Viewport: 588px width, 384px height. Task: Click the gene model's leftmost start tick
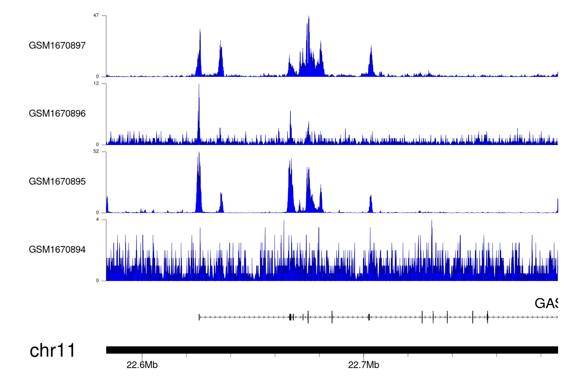pyautogui.click(x=199, y=317)
